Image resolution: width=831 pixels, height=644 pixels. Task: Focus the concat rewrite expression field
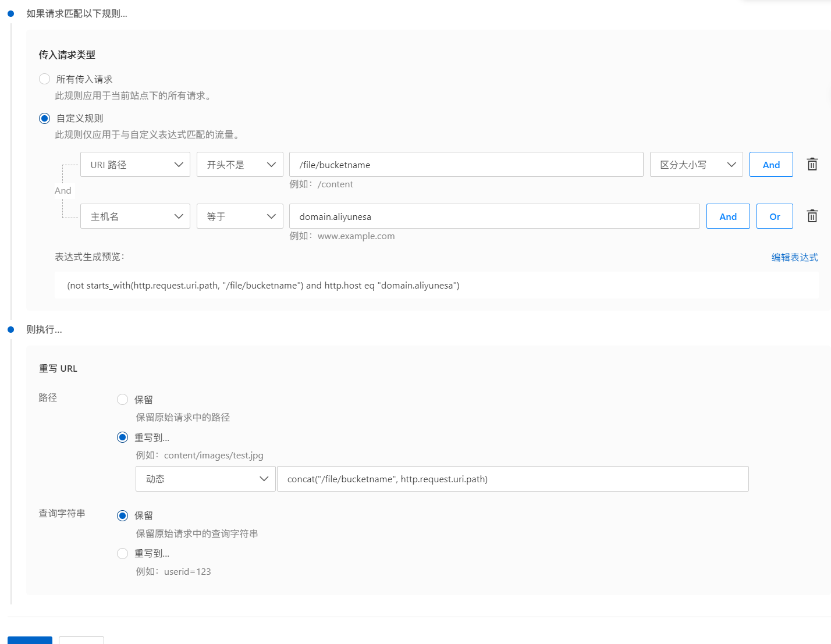click(x=512, y=479)
